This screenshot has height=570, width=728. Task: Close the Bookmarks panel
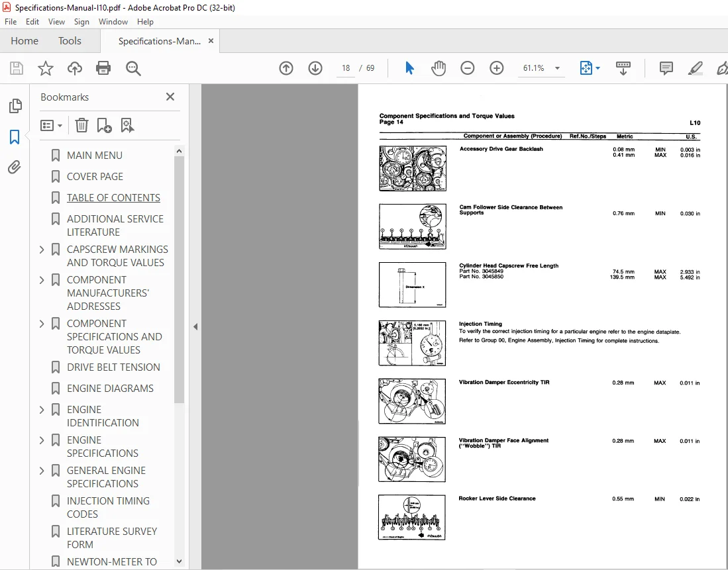(170, 97)
